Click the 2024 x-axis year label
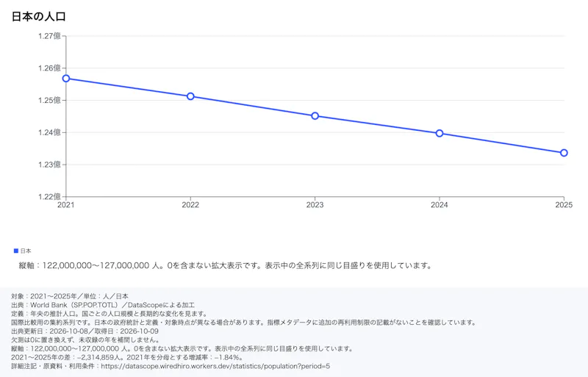The height and width of the screenshot is (377, 588). tap(440, 205)
